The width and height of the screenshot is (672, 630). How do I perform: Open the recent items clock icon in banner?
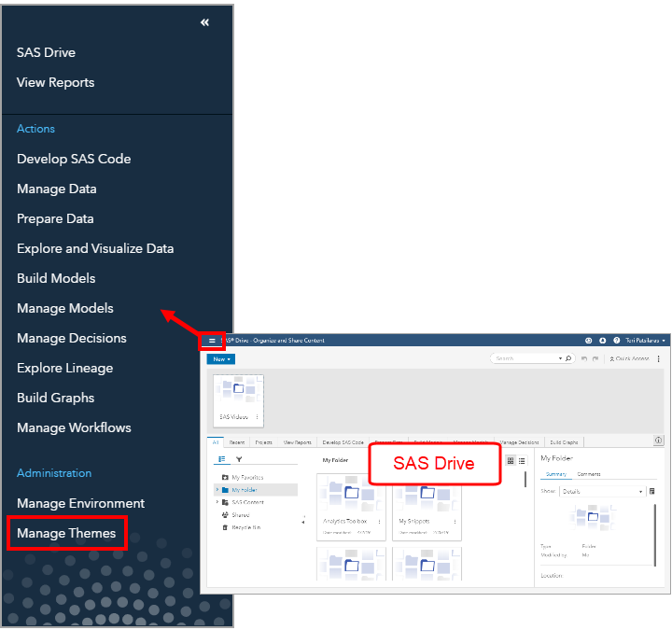(x=588, y=341)
